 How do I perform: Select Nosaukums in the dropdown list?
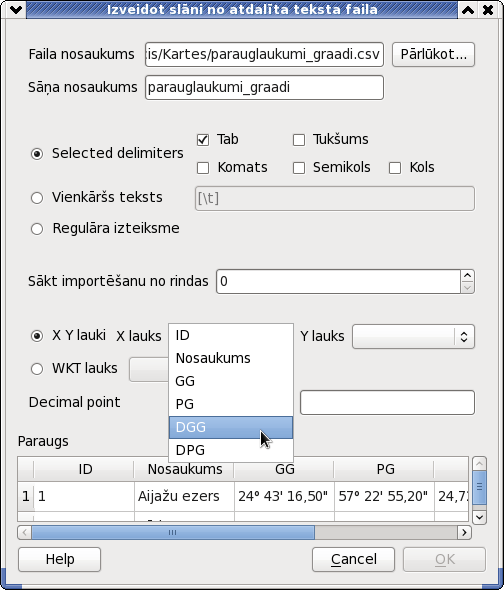231,358
